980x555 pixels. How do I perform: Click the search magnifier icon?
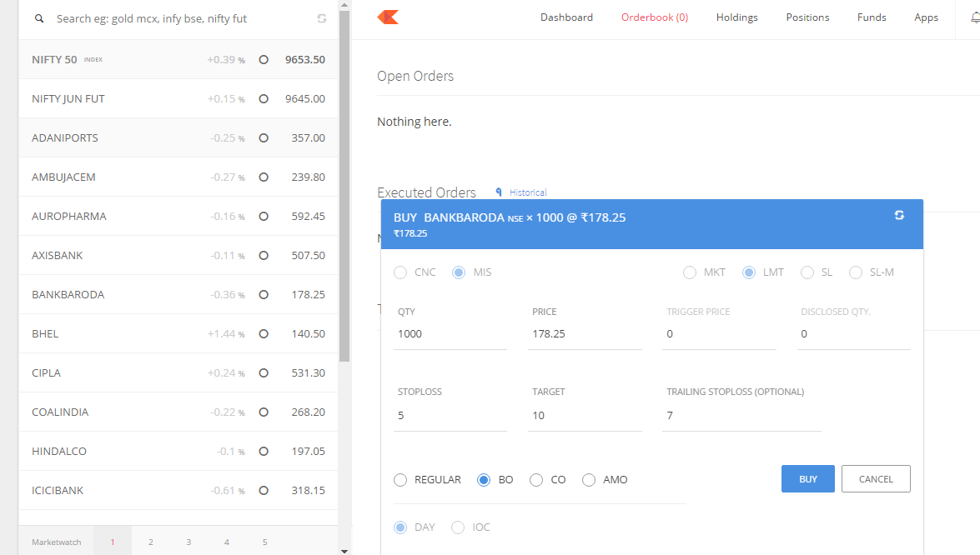pyautogui.click(x=39, y=18)
